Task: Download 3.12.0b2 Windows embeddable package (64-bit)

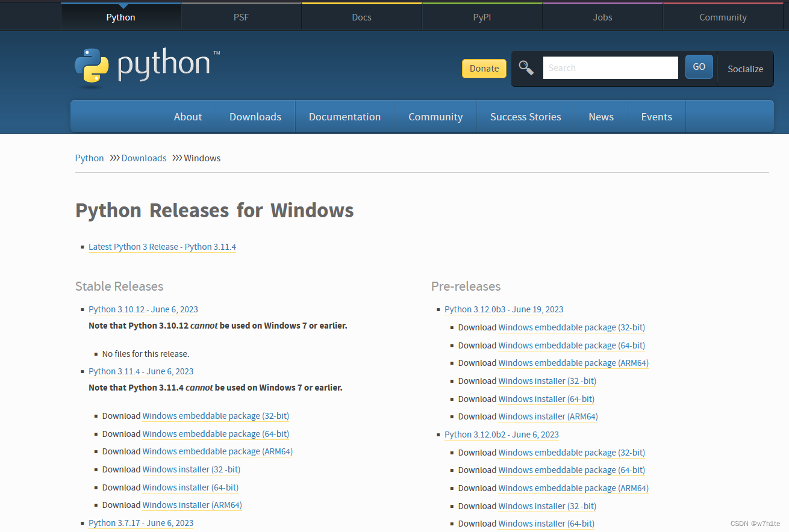Action: [x=572, y=470]
